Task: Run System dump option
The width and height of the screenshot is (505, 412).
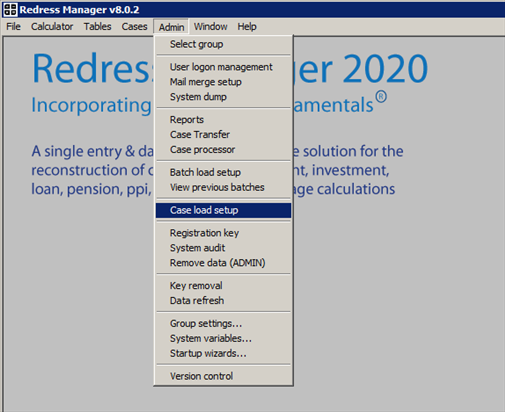Action: [x=223, y=97]
